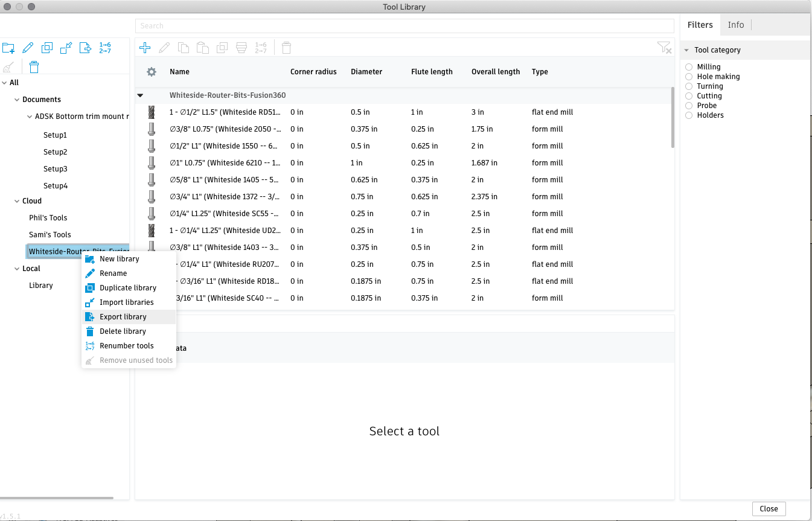Click the Close button
812x521 pixels.
769,509
